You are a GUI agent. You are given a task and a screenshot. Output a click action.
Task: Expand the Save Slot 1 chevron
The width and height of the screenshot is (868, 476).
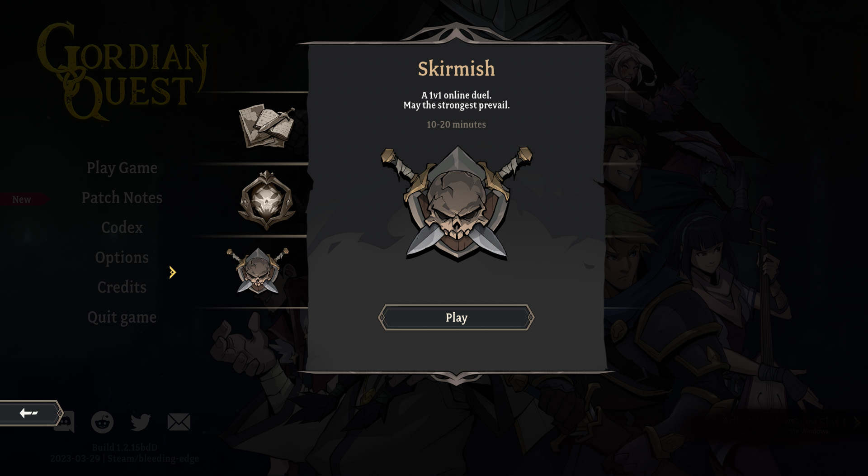point(856,422)
